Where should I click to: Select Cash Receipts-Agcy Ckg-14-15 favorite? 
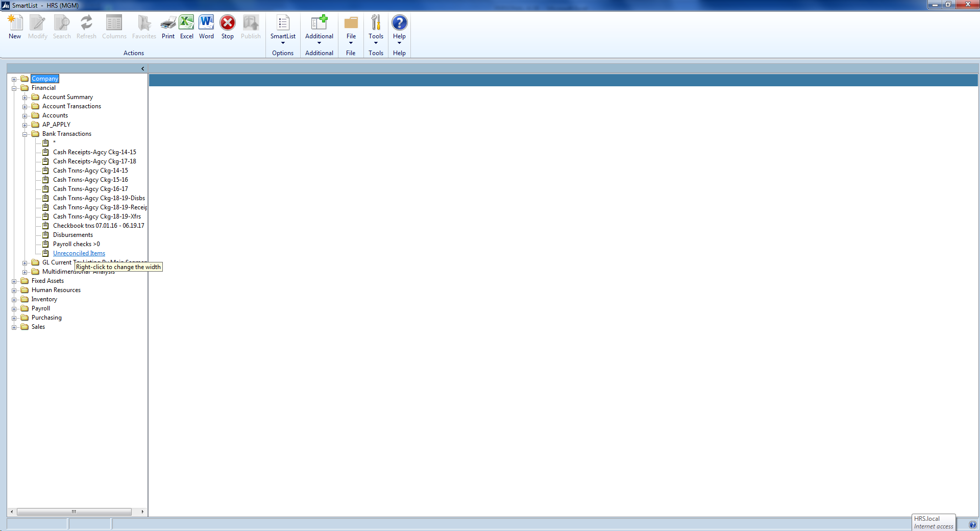pyautogui.click(x=94, y=152)
